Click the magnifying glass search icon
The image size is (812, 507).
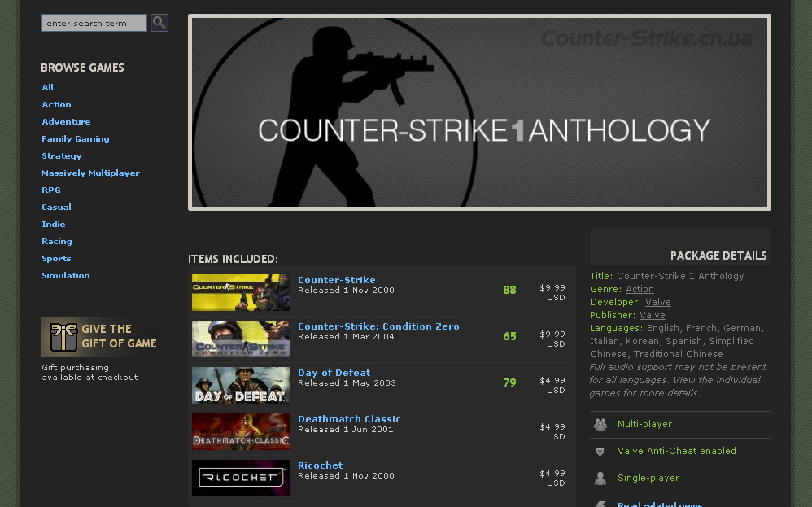pyautogui.click(x=159, y=23)
